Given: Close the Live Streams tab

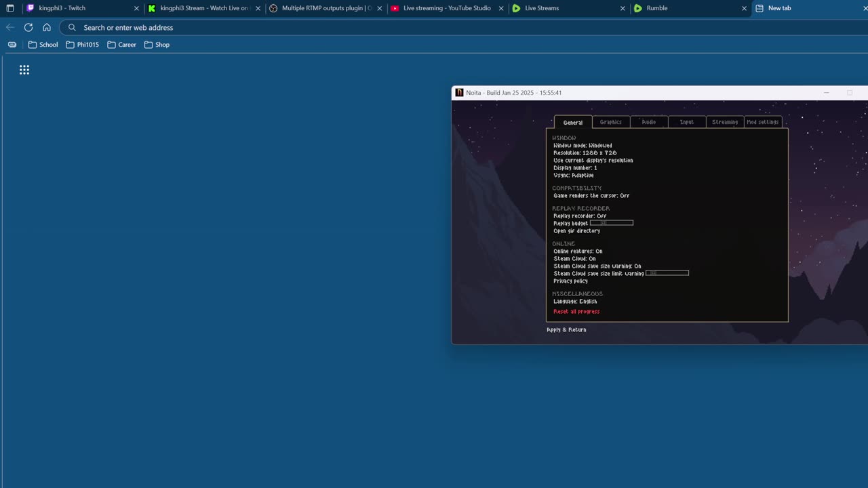Looking at the screenshot, I should [x=623, y=8].
